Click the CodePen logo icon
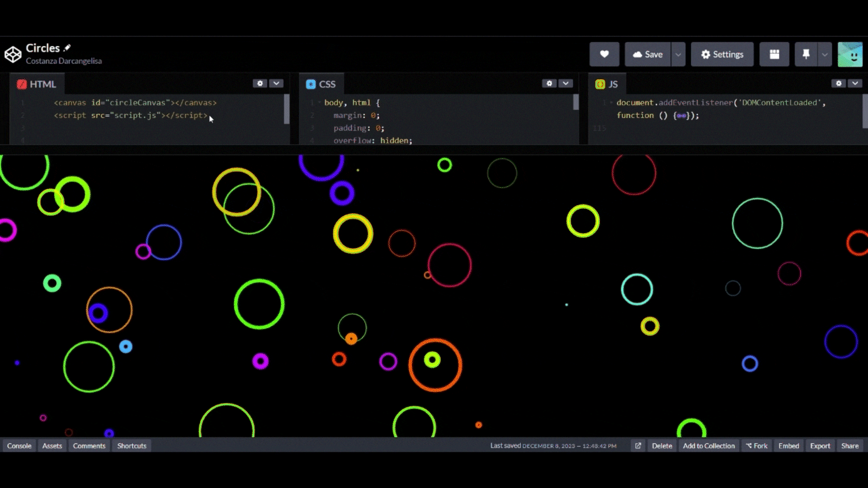The width and height of the screenshot is (868, 488). (13, 54)
